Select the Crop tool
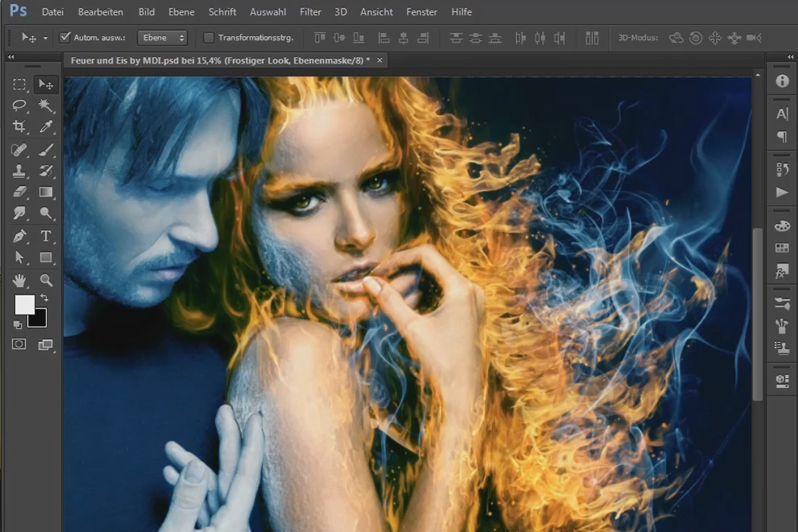The image size is (798, 532). [x=19, y=126]
